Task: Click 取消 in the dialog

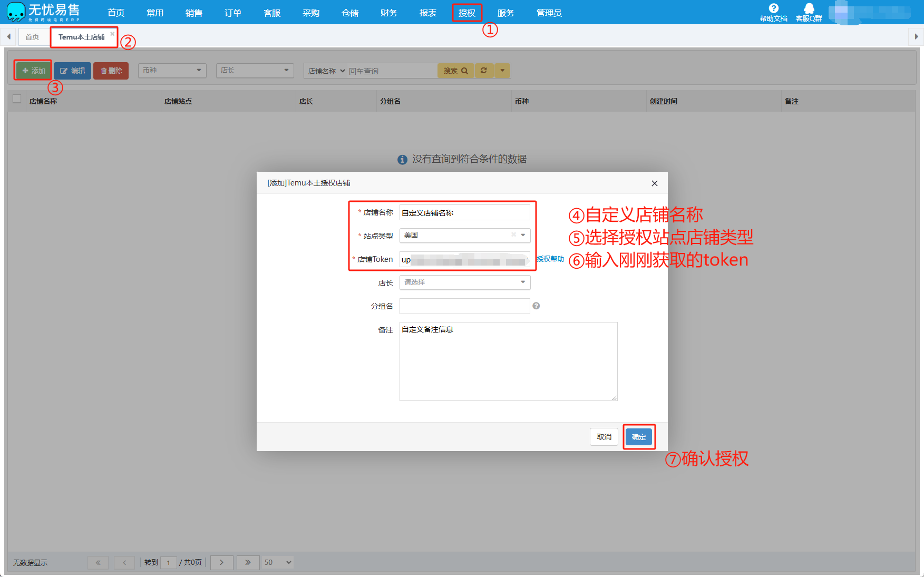Action: pos(604,437)
